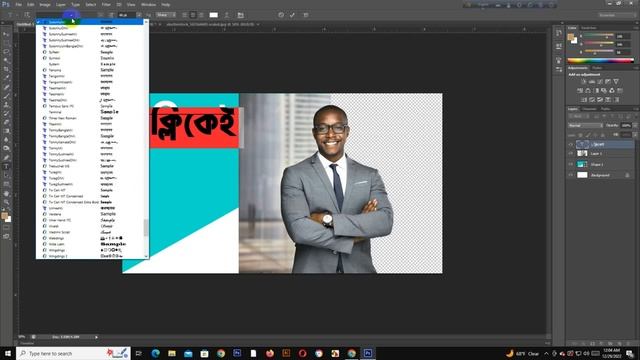The height and width of the screenshot is (360, 640).
Task: Hide the Layer 1 layer
Action: click(x=571, y=153)
